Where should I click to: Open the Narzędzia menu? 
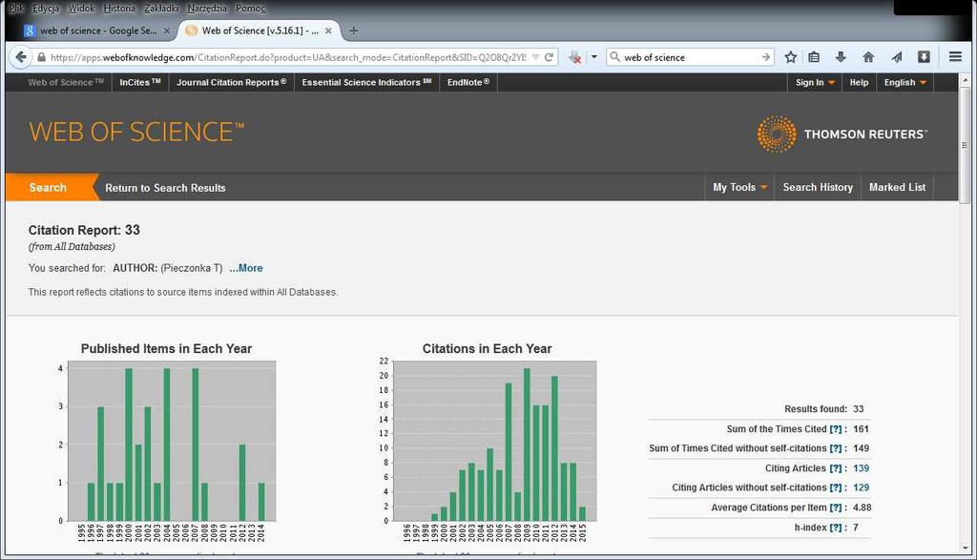click(x=207, y=8)
